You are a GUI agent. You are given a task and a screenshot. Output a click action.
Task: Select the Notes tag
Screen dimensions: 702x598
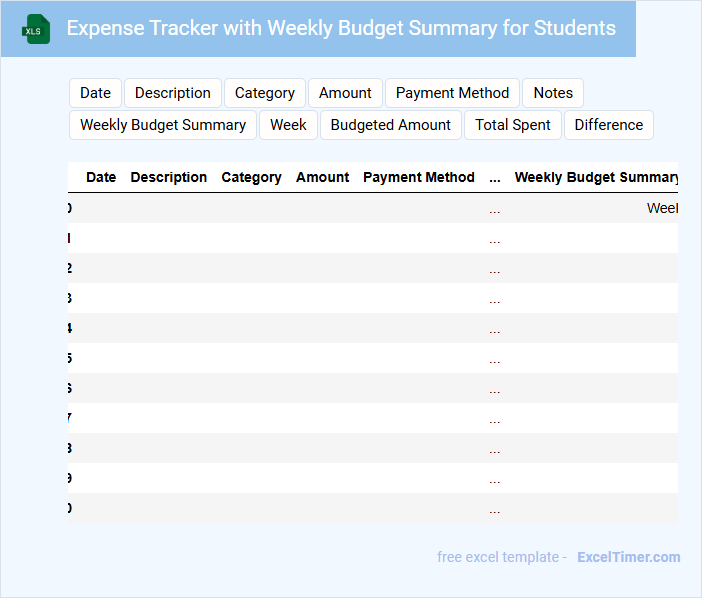click(553, 93)
